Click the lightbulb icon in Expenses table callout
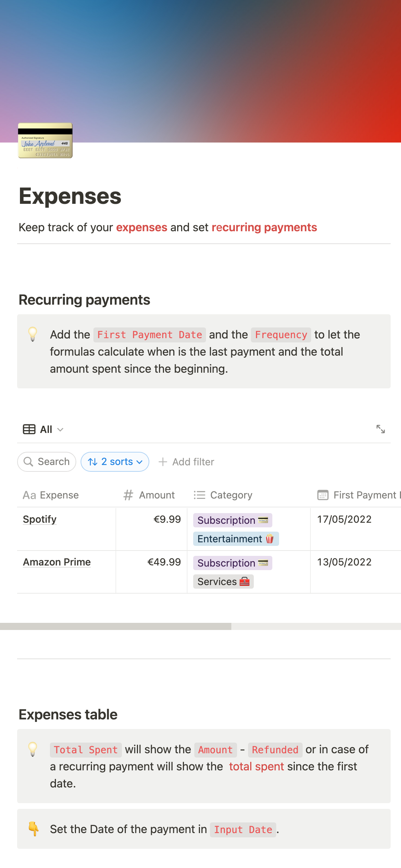Screen dimensions: 401x868 point(33,749)
